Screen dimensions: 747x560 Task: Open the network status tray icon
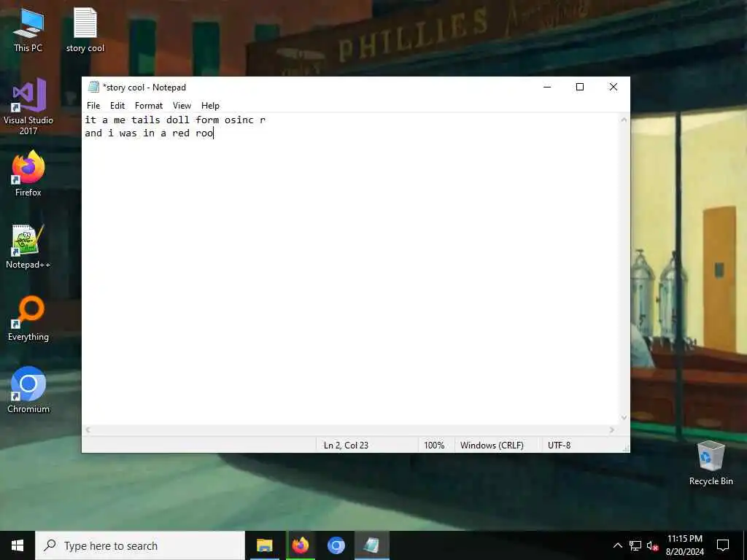(x=635, y=545)
